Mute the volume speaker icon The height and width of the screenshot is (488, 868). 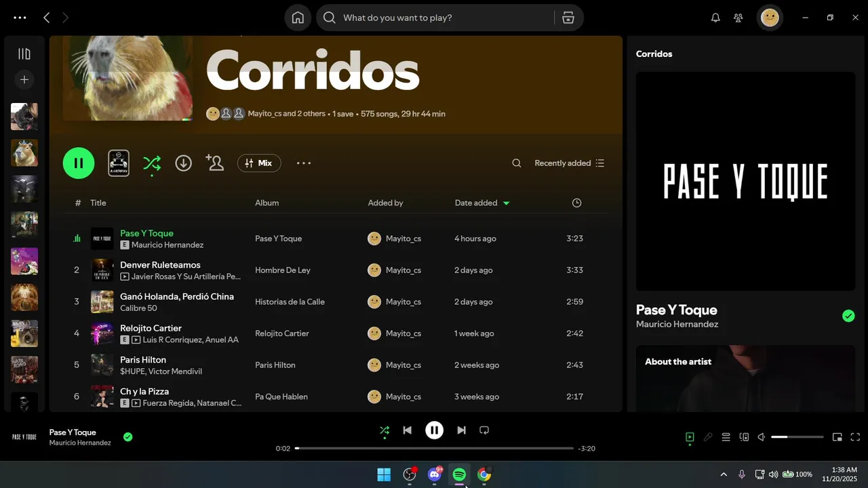point(762,437)
